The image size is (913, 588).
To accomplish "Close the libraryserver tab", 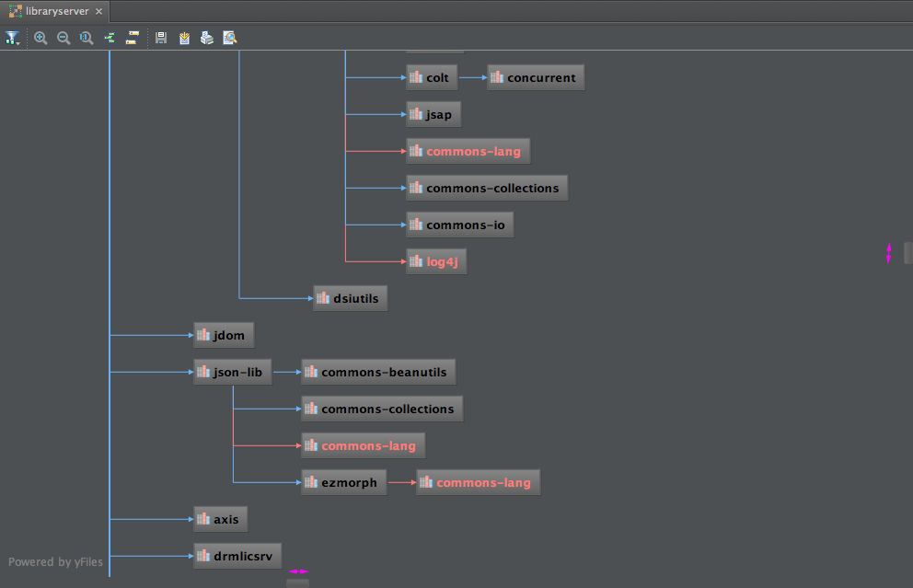I will [99, 11].
